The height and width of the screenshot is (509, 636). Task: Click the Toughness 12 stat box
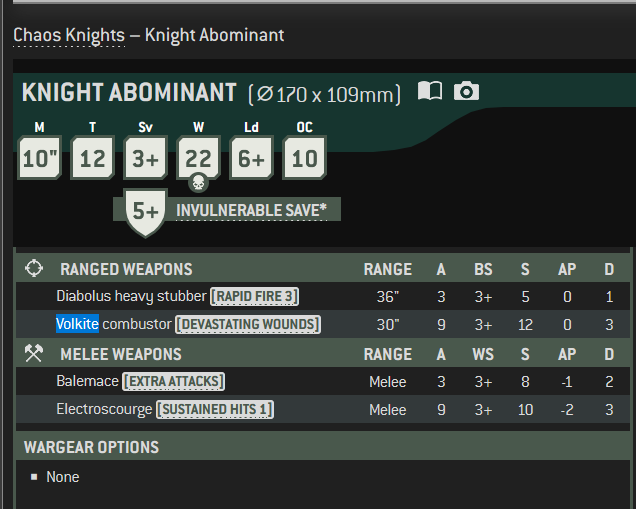92,157
